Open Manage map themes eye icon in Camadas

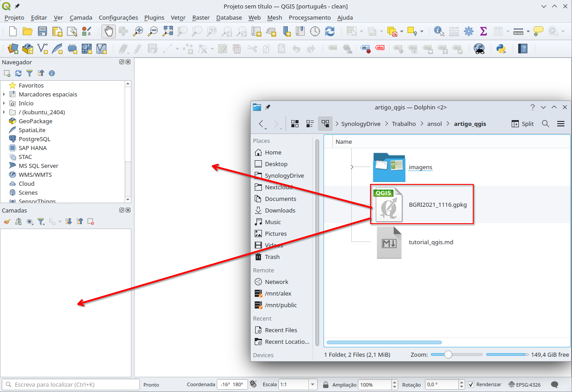[x=30, y=221]
